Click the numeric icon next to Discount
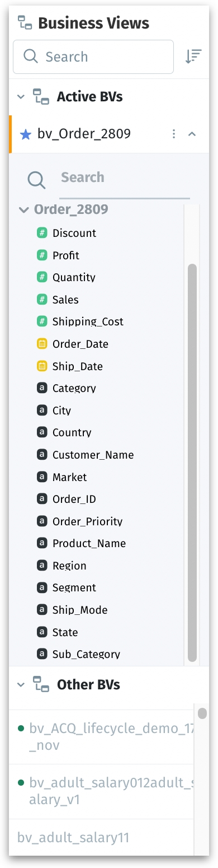 42,233
